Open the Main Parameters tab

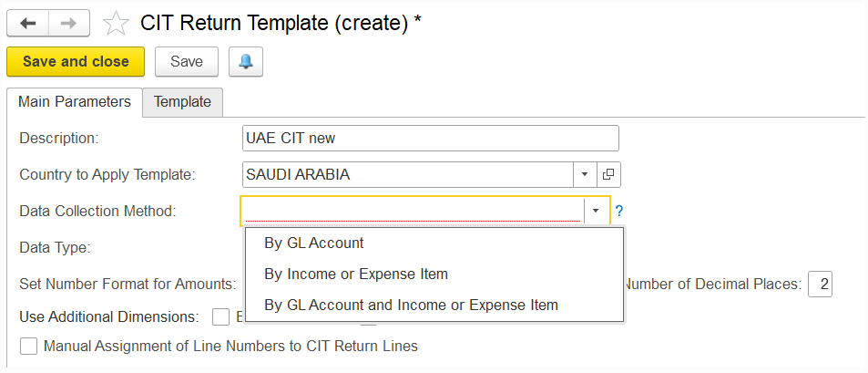coord(75,102)
